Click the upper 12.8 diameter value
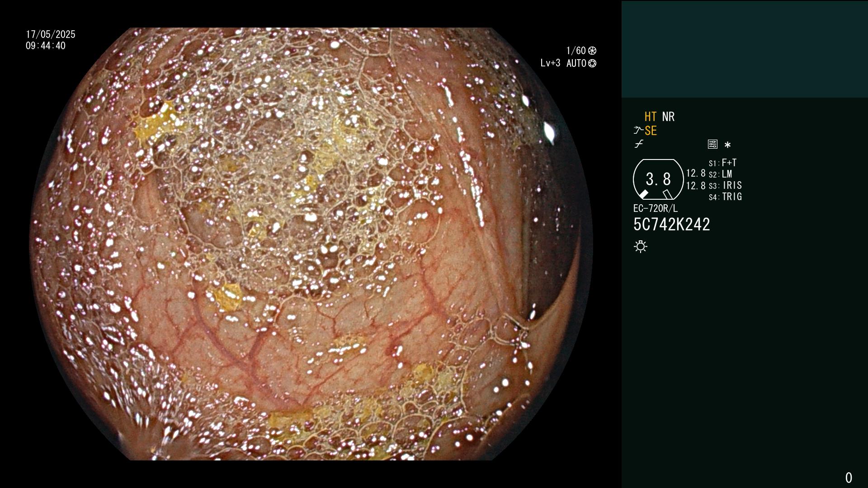The height and width of the screenshot is (488, 868). coord(696,173)
